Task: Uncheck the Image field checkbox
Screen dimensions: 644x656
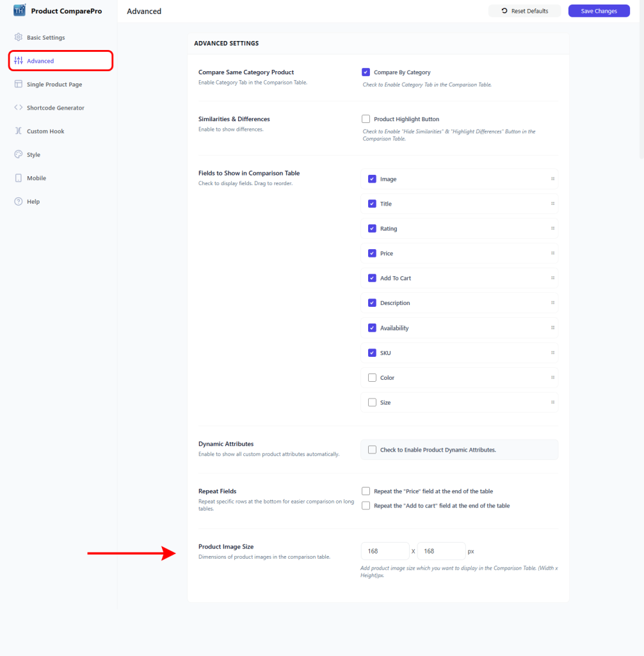Action: pyautogui.click(x=372, y=179)
